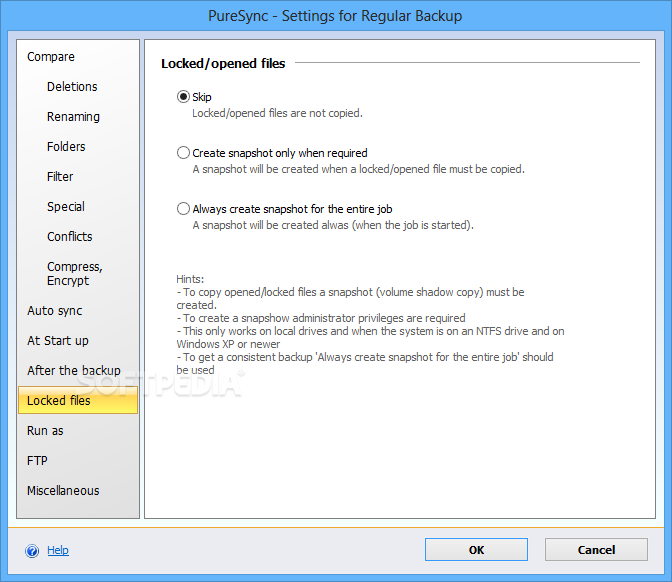Click 'A snapshot will be created alwas' description
This screenshot has width=672, height=582.
[x=333, y=225]
